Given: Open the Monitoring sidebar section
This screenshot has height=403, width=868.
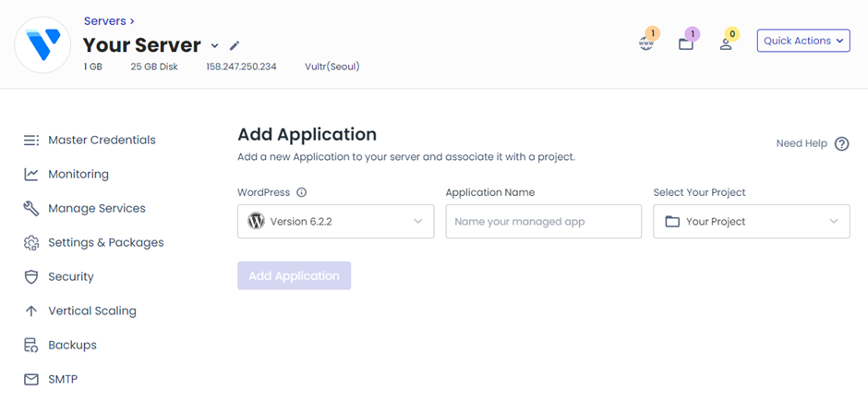Looking at the screenshot, I should click(x=78, y=175).
